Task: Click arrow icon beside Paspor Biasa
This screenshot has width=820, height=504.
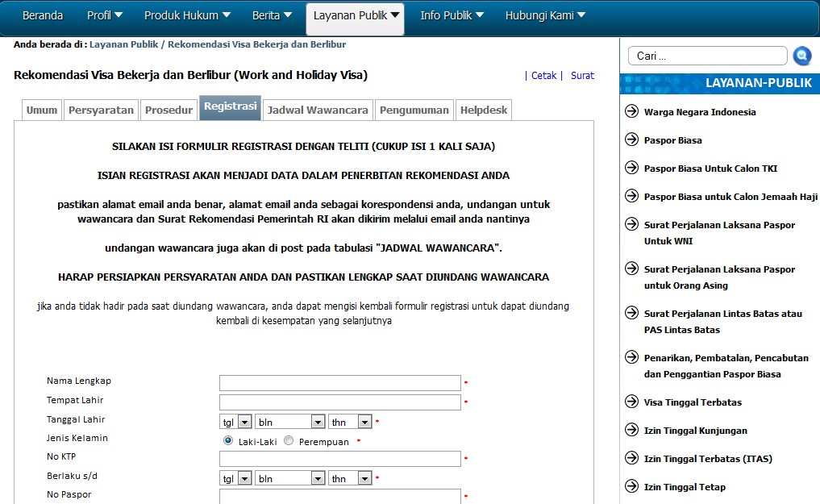Action: 632,139
